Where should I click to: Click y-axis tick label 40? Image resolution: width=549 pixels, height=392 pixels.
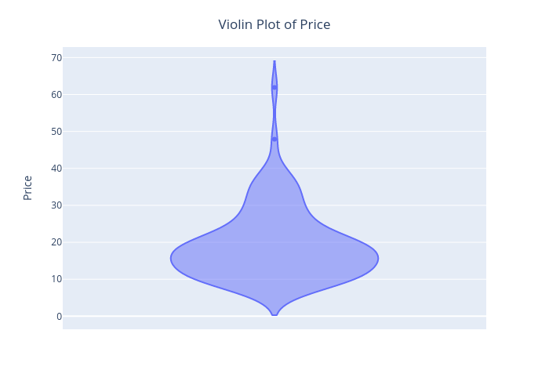pos(56,169)
